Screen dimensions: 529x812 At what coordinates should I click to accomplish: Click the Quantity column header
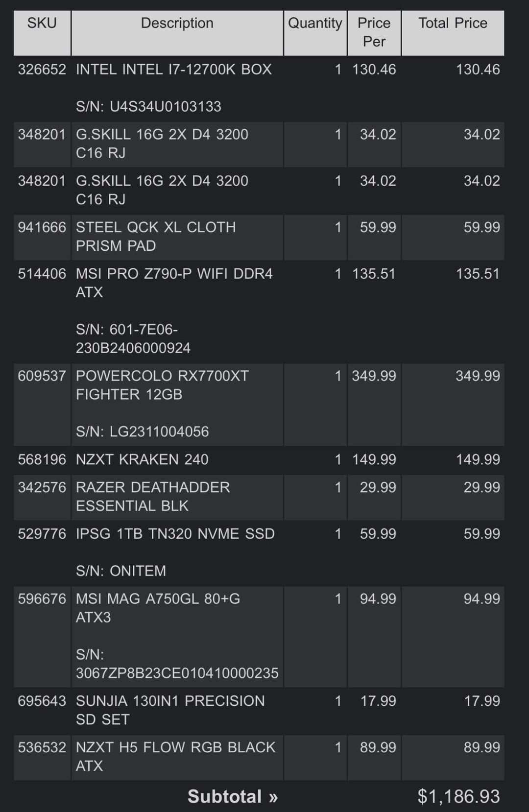click(x=315, y=24)
